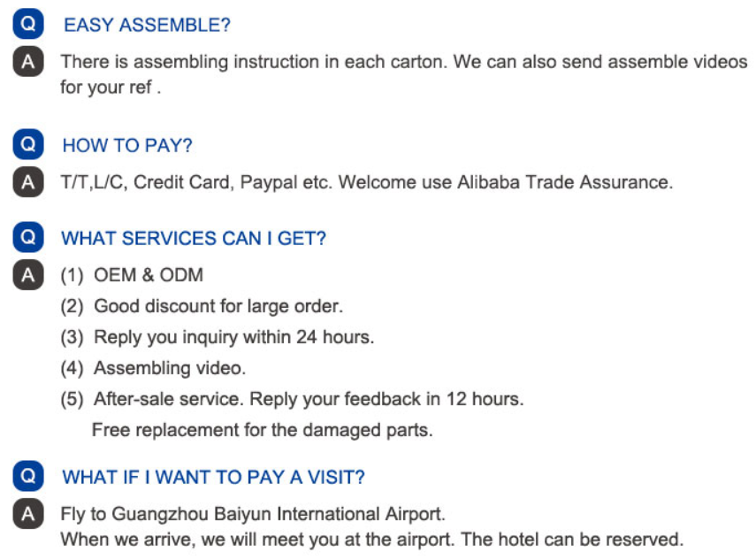
Task: Select the EASY ASSEMBLE? heading
Action: [147, 25]
